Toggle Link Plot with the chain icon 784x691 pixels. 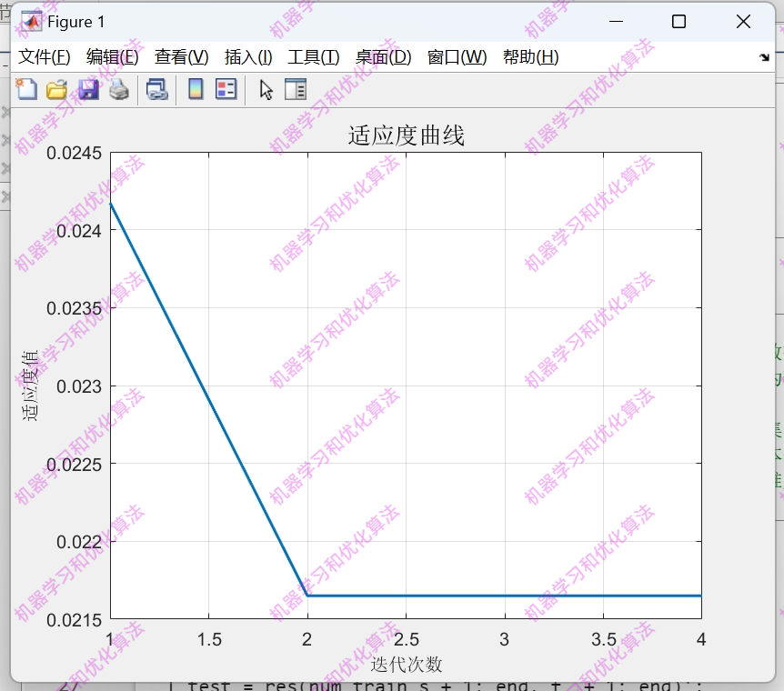point(156,88)
